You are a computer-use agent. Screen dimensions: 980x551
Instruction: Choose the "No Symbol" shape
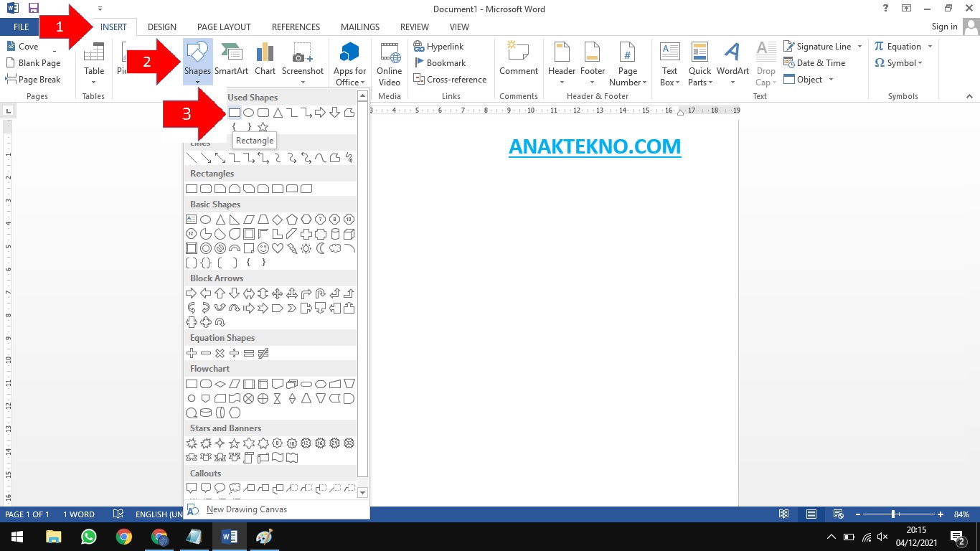pos(220,248)
